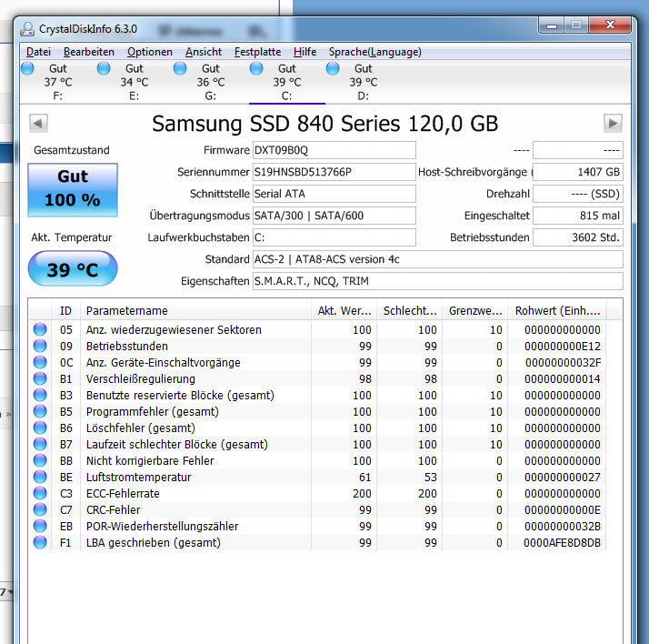Open the Optionen menu
This screenshot has height=644, width=649.
[x=149, y=52]
